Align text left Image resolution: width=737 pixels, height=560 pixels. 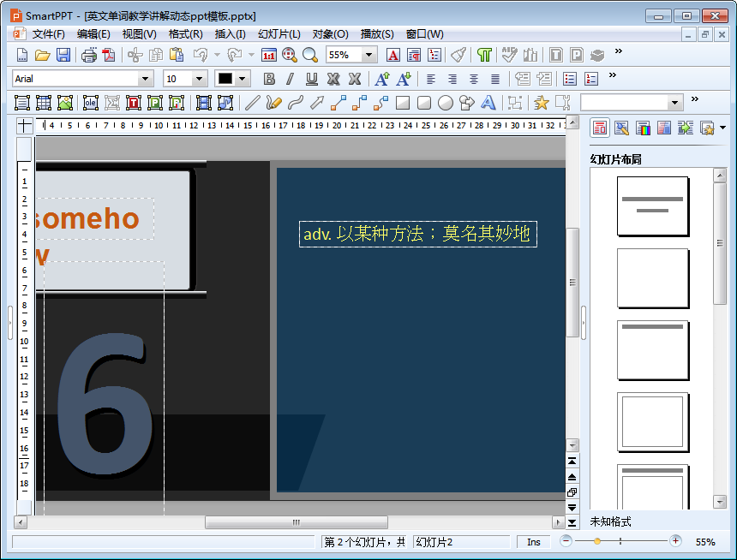pyautogui.click(x=430, y=79)
